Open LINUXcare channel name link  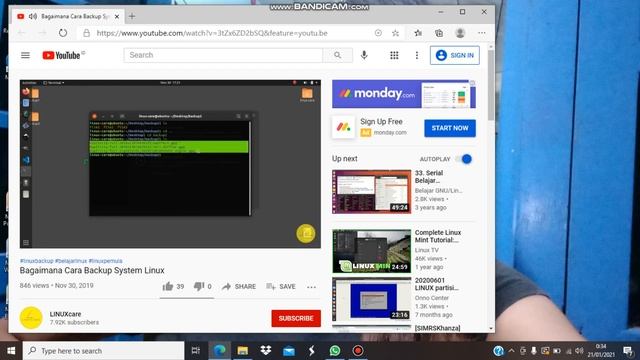coord(65,314)
